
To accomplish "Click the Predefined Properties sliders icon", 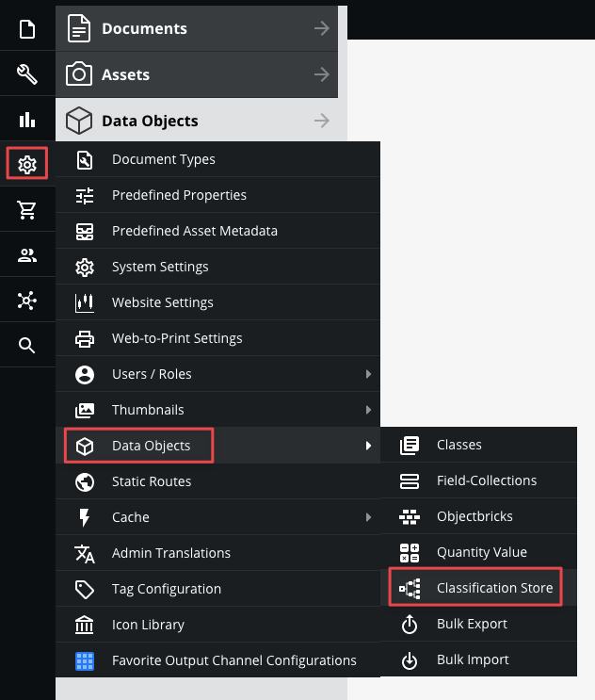I will tap(85, 196).
